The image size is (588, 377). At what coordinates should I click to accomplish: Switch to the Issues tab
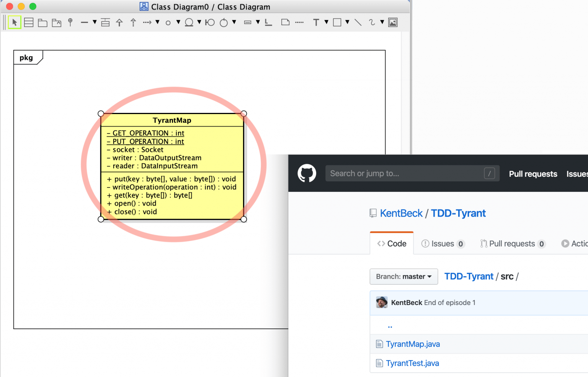coord(443,244)
